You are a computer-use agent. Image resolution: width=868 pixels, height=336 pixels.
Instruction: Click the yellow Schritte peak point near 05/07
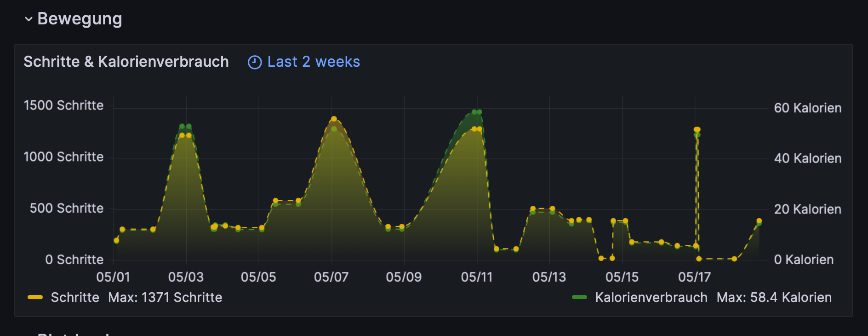coord(334,119)
